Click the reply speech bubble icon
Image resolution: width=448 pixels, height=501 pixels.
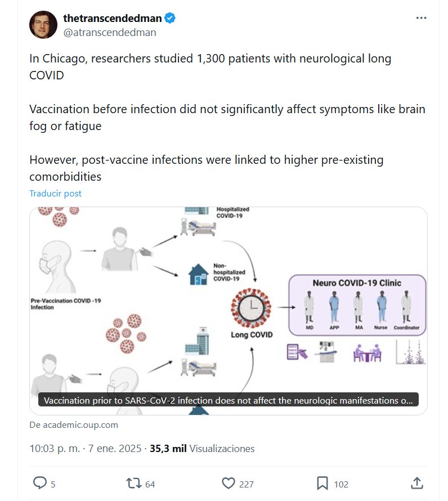click(x=39, y=483)
